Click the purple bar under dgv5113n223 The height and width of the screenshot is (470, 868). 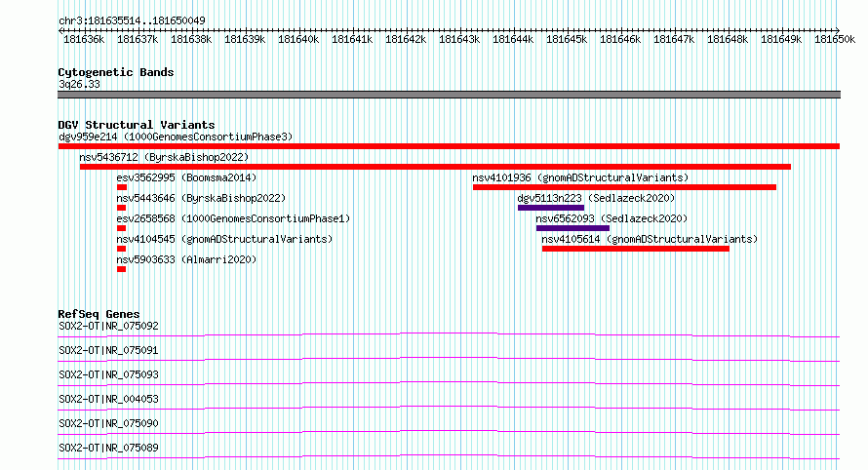tap(551, 208)
